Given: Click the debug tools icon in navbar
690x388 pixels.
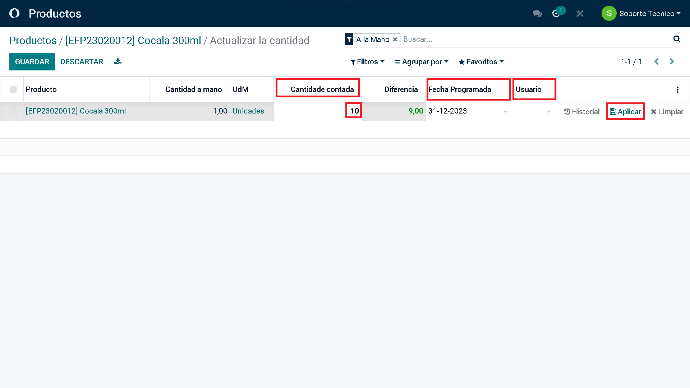Looking at the screenshot, I should pyautogui.click(x=580, y=14).
